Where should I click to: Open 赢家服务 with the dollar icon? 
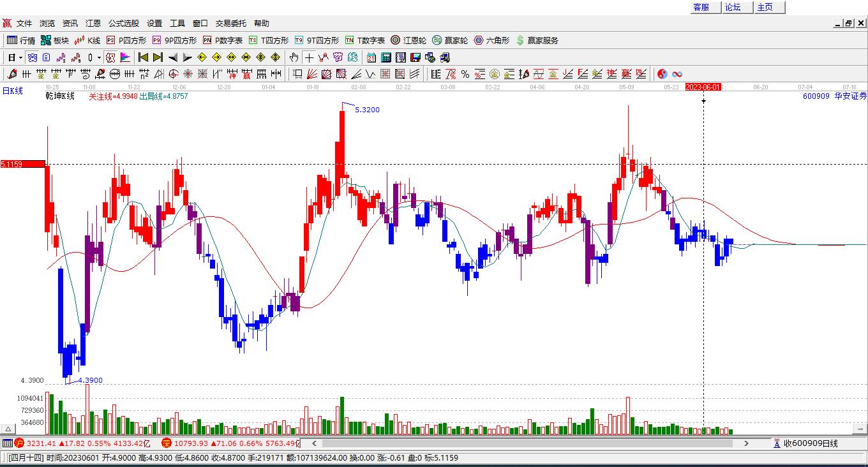point(537,40)
